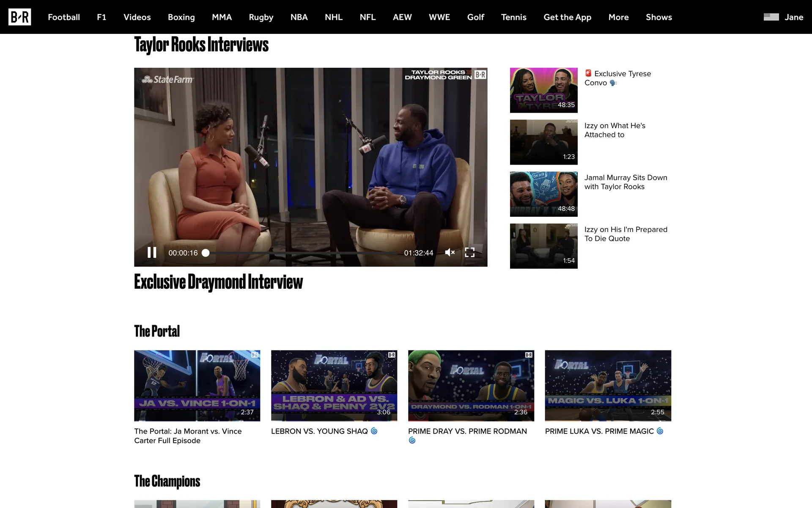Play Ja vs. Vince 1-on-1 Portal video
The width and height of the screenshot is (812, 508).
point(197,385)
